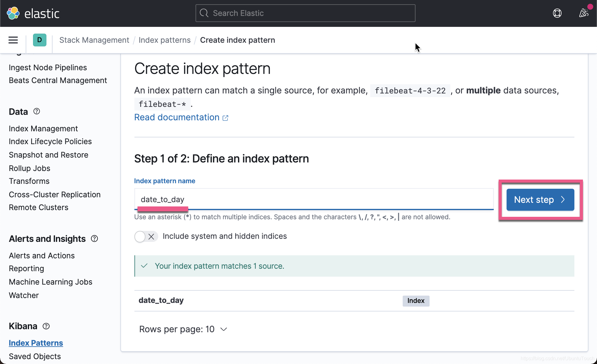Open Index patterns from the breadcrumb
The height and width of the screenshot is (364, 597).
[x=165, y=40]
